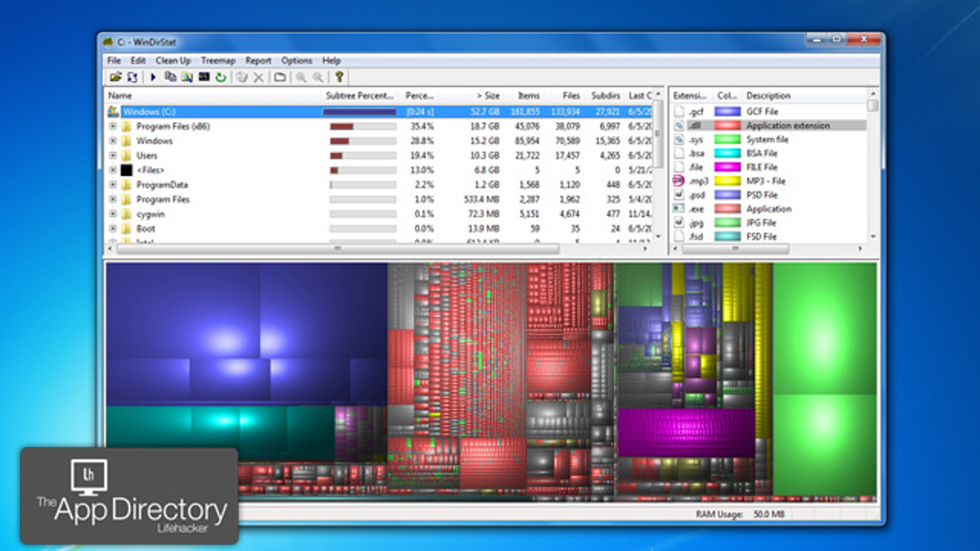Expand the ProgramData folder node
This screenshot has height=551, width=980.
[x=113, y=185]
